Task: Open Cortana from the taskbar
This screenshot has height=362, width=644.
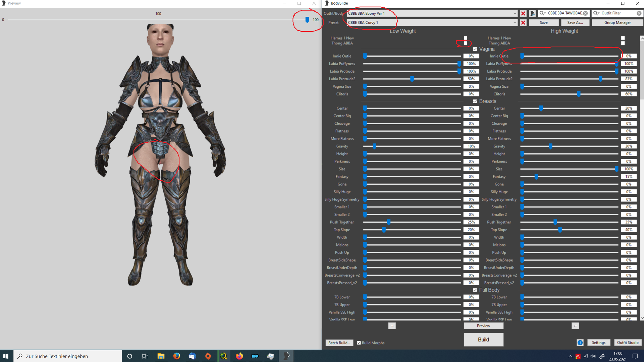Action: pos(129,356)
